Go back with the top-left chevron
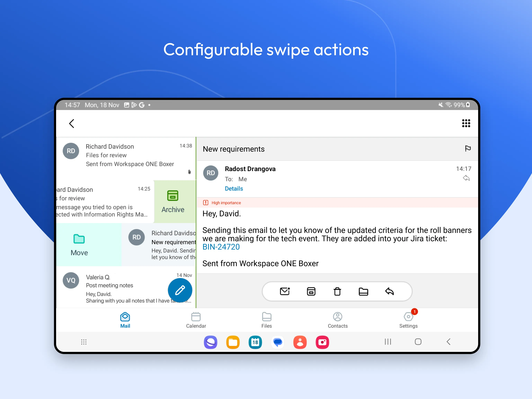The width and height of the screenshot is (532, 399). click(71, 123)
